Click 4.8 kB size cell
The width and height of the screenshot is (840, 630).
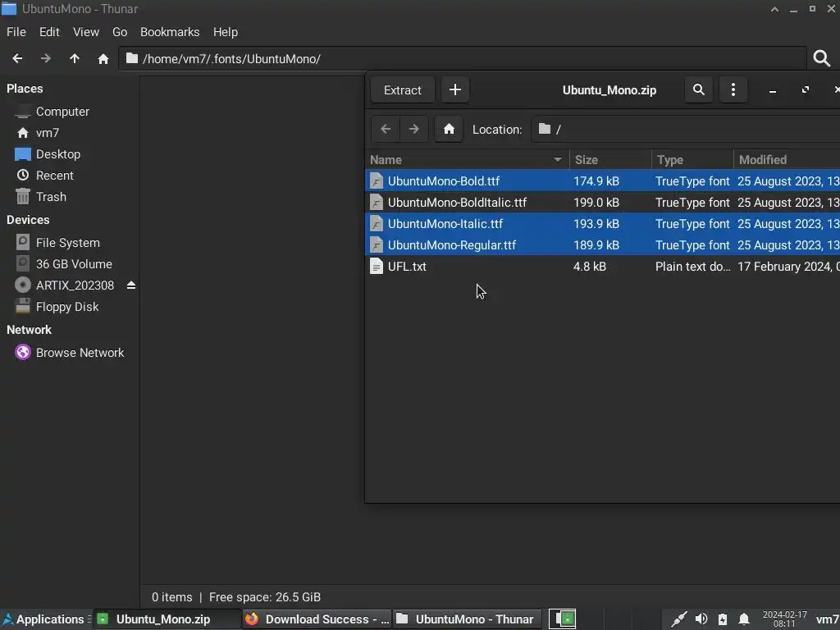pos(589,267)
